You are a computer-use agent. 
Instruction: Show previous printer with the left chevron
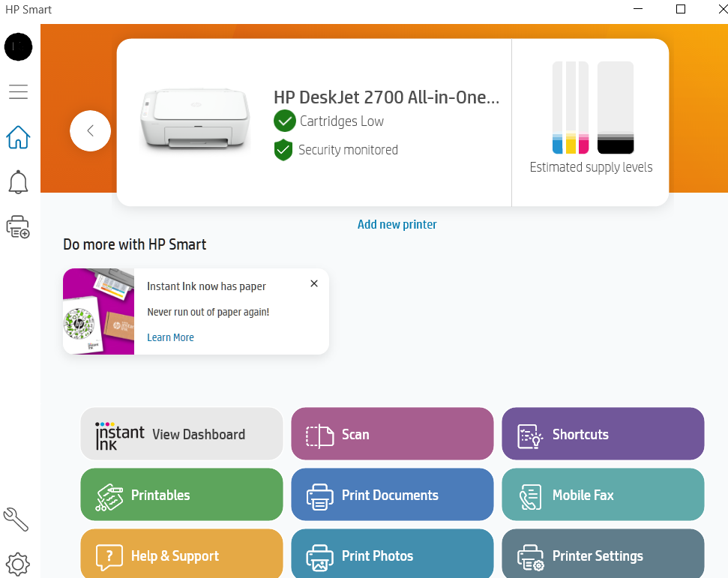(x=90, y=130)
